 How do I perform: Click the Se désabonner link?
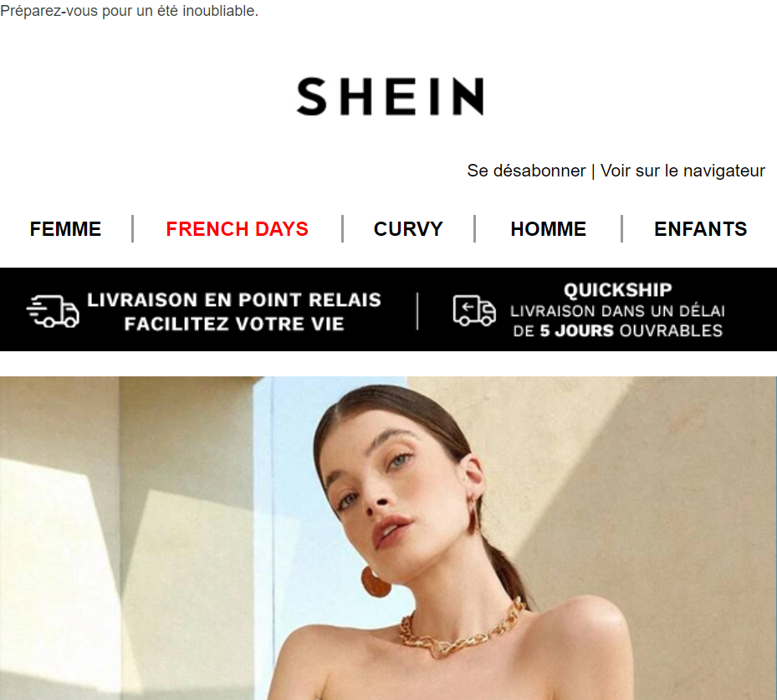click(x=526, y=171)
